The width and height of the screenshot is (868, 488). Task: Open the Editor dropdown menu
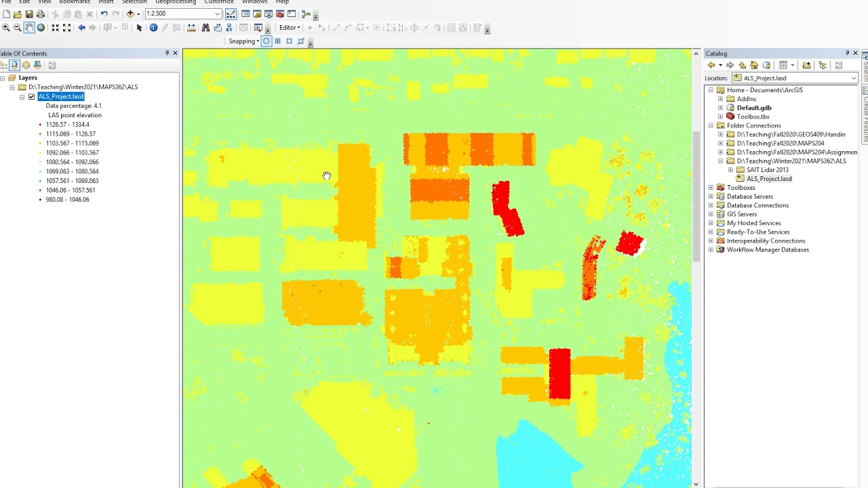click(x=290, y=28)
